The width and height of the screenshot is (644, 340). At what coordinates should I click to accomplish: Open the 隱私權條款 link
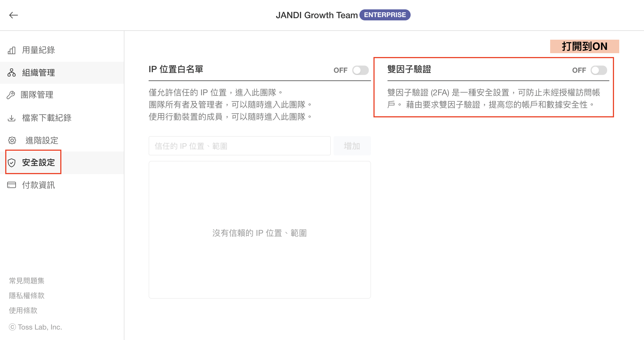(27, 296)
